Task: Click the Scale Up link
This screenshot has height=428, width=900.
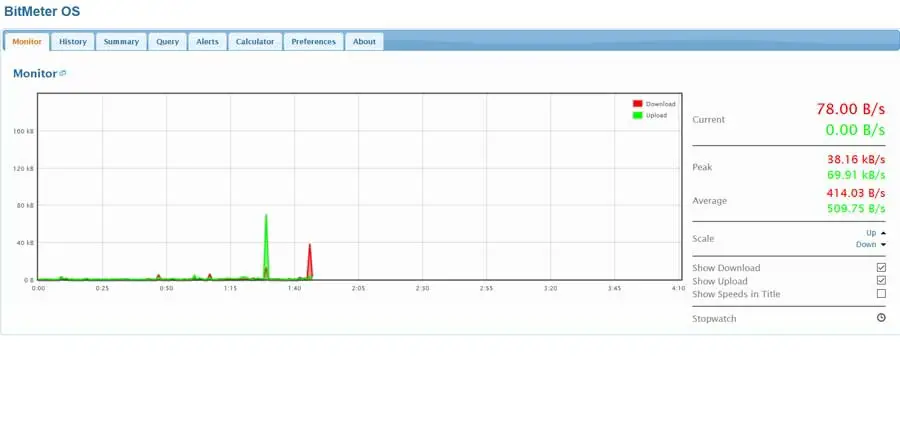Action: [x=871, y=233]
